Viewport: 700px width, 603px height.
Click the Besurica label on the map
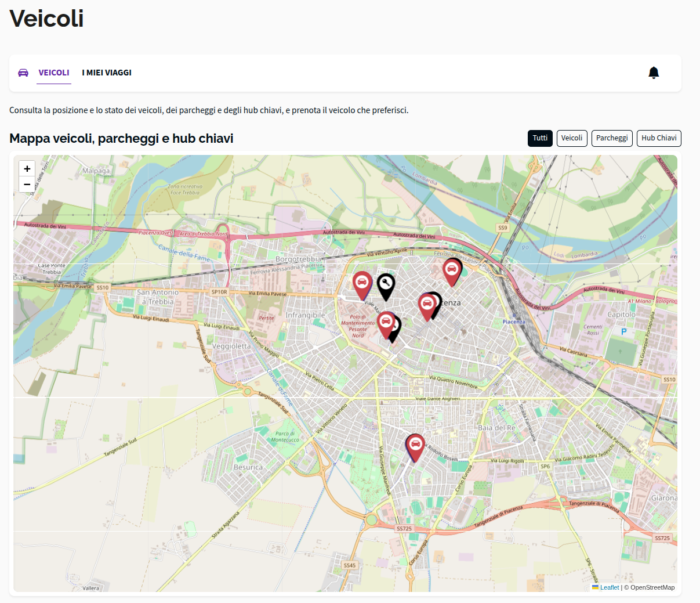(248, 467)
